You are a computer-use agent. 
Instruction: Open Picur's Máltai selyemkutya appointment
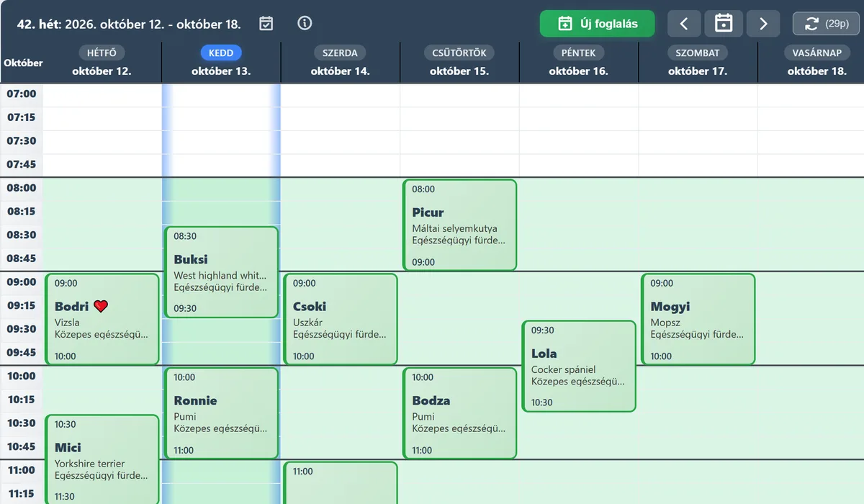point(459,225)
